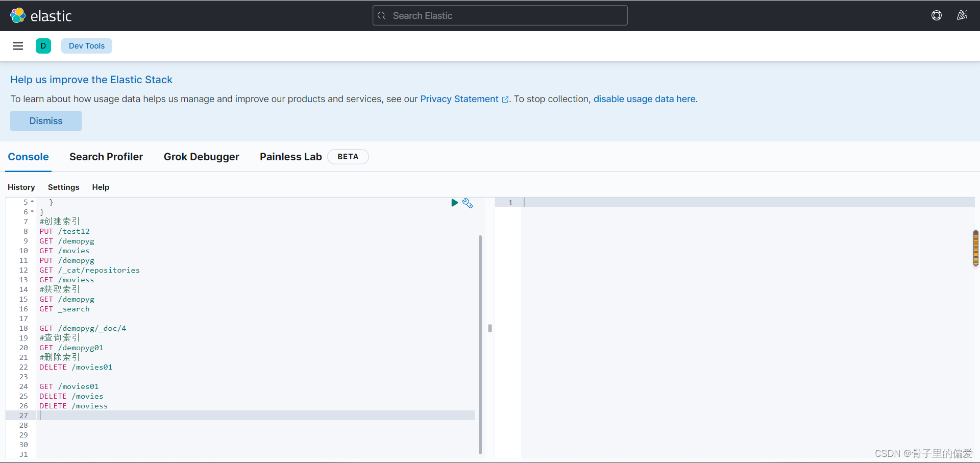Click the orange minimap marker on right edge
This screenshot has width=980, height=463.
coord(976,248)
